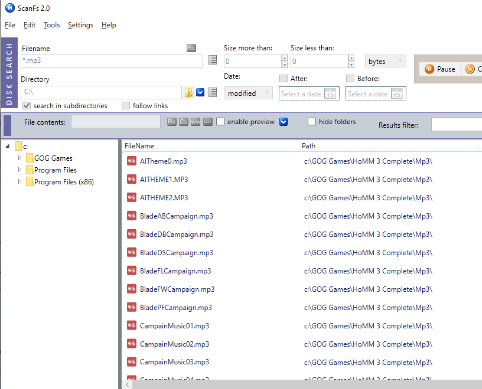Click the Pause button

point(440,69)
